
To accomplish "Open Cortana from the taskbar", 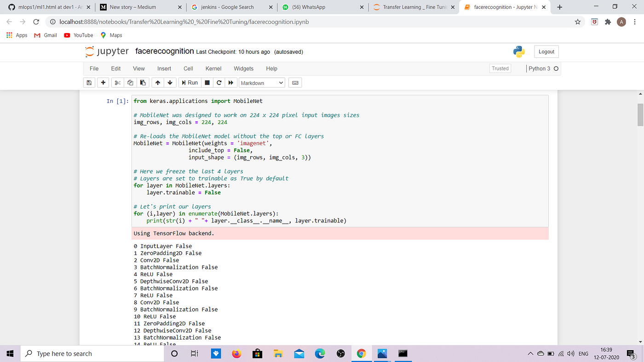I will click(174, 353).
